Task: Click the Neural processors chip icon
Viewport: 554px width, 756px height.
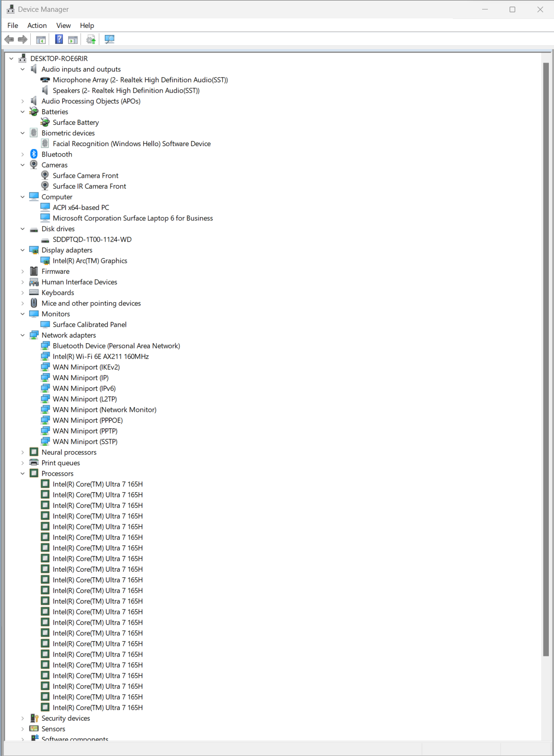Action: click(34, 452)
